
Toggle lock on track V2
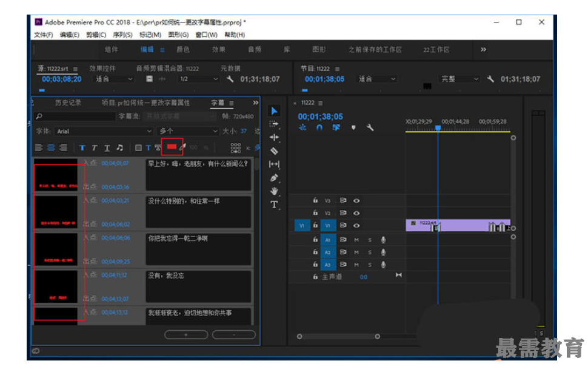[315, 213]
